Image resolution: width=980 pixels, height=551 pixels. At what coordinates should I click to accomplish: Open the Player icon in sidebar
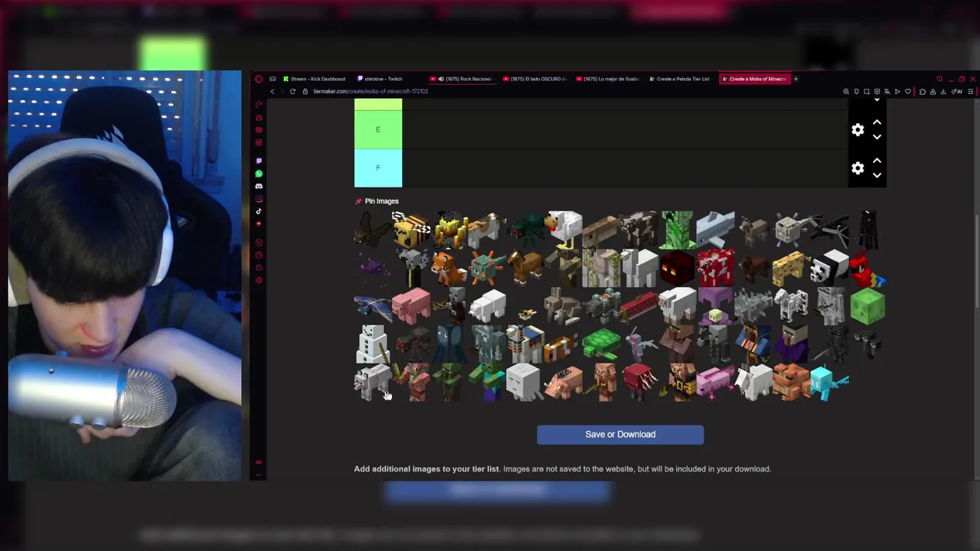click(x=259, y=243)
